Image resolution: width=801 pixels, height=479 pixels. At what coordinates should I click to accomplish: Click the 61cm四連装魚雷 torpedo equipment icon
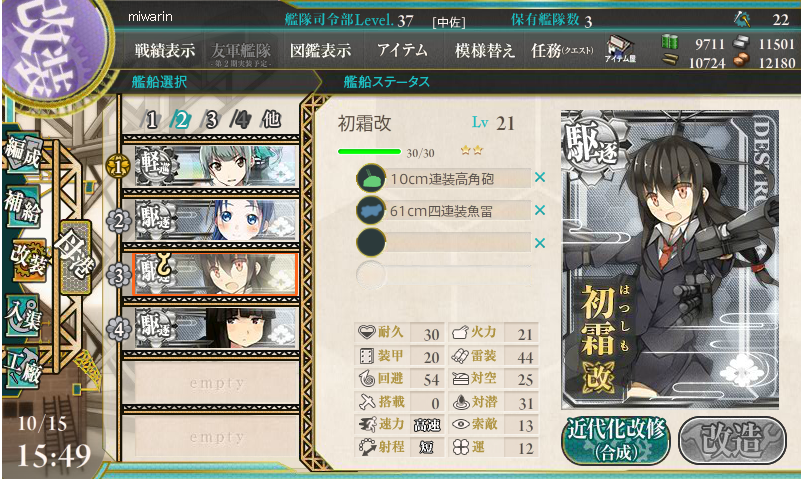click(x=371, y=210)
